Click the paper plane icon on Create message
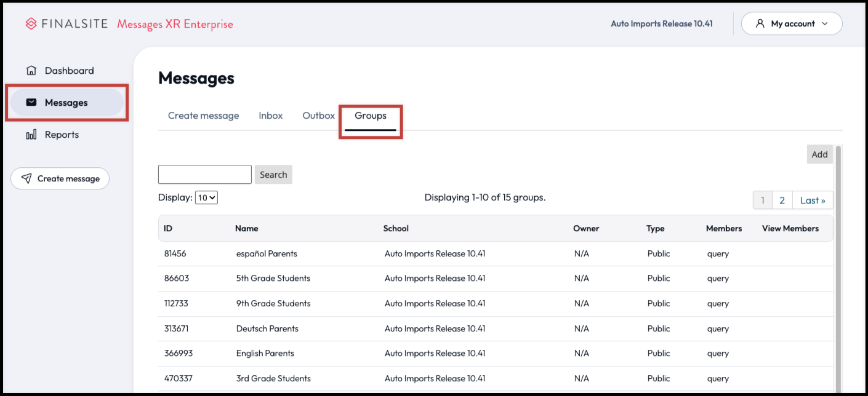Viewport: 868px width, 396px height. 26,179
